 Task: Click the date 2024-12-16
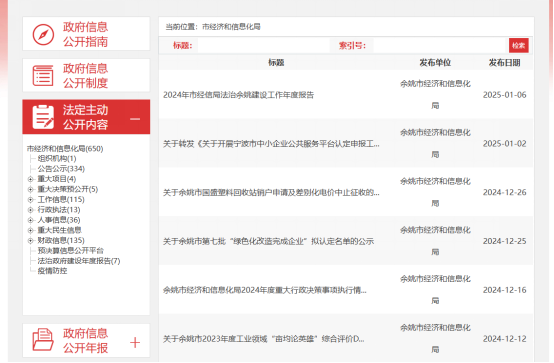(505, 290)
